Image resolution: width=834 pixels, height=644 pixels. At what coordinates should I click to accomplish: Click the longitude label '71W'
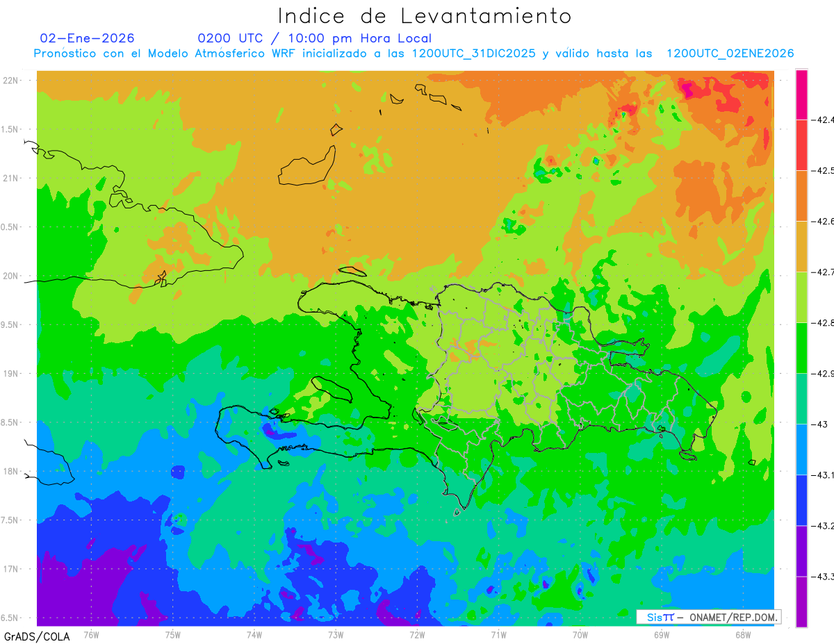tap(498, 635)
